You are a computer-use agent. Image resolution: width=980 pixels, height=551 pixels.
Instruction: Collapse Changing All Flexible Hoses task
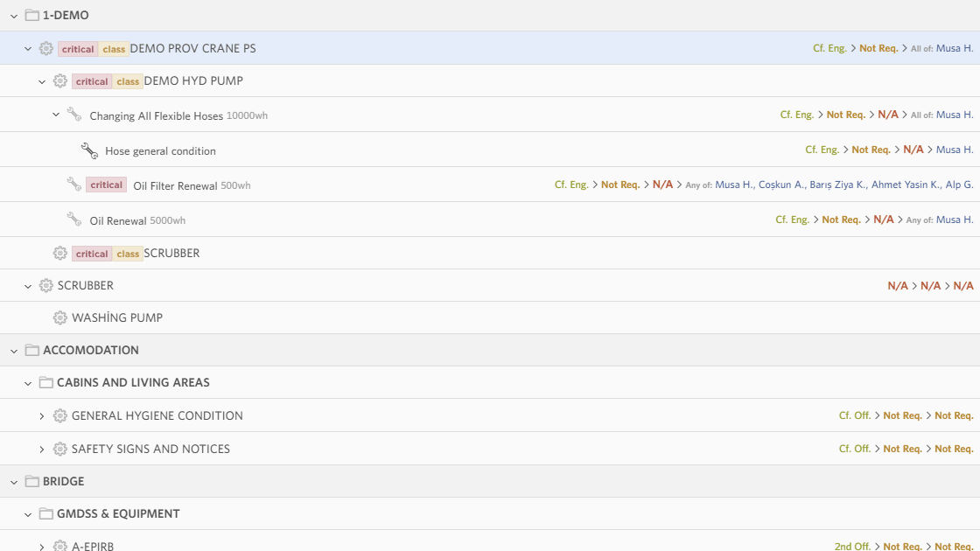[56, 115]
